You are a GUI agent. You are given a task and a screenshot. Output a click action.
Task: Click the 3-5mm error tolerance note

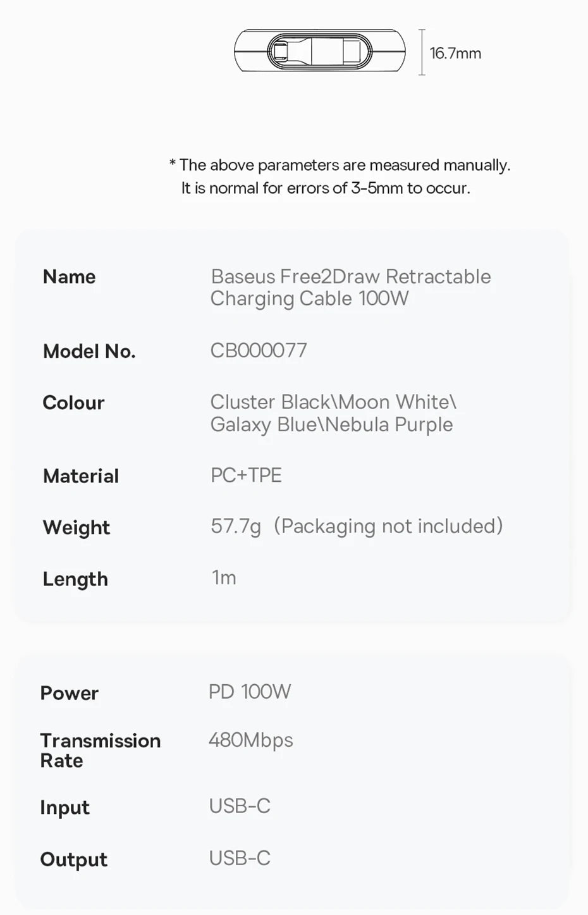(x=326, y=188)
